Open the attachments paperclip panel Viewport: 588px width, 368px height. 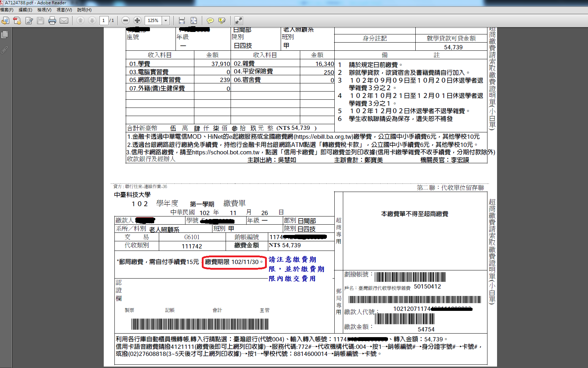tap(4, 50)
